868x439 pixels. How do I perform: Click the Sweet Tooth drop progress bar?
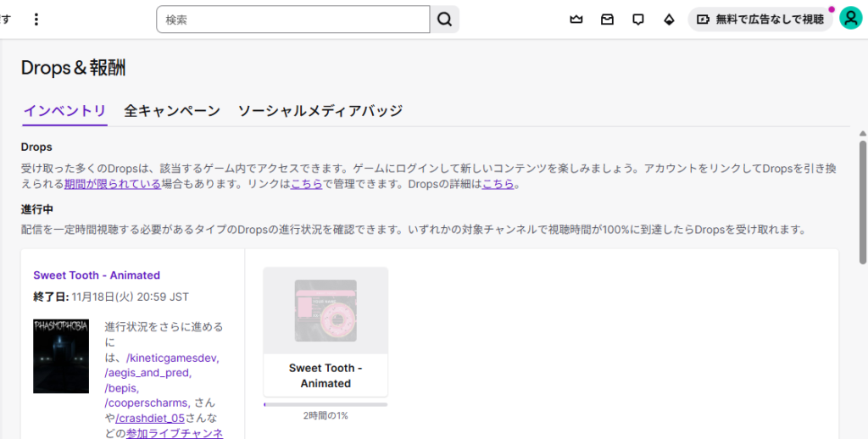325,404
